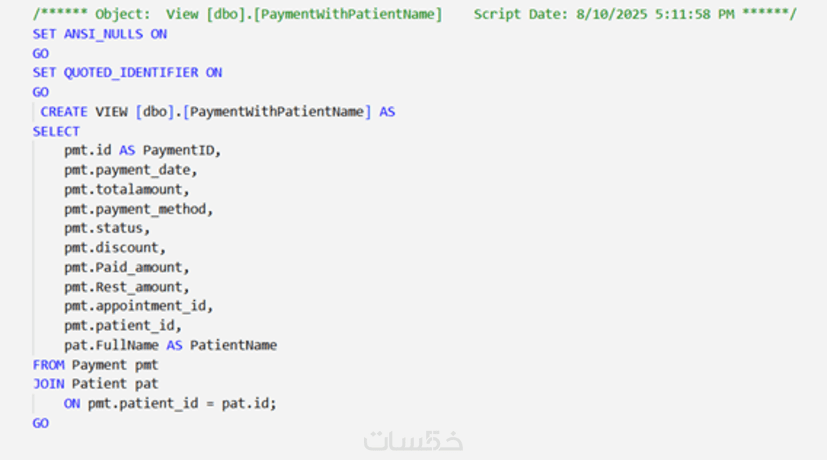Click the SELECT keyword
The height and width of the screenshot is (460, 827).
(56, 131)
